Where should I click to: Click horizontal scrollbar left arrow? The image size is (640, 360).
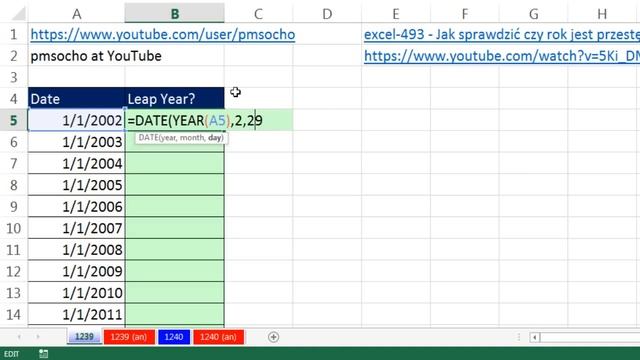[535, 338]
